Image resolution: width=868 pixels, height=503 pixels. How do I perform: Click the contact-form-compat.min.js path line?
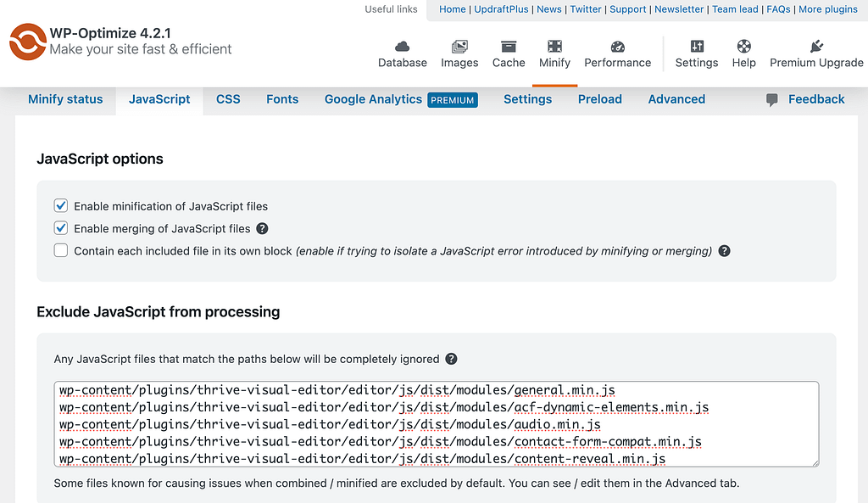(x=381, y=442)
